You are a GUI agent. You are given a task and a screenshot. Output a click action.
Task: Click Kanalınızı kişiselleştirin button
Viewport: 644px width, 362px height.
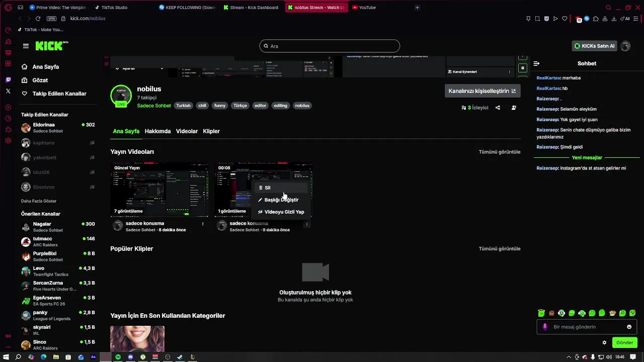[482, 91]
